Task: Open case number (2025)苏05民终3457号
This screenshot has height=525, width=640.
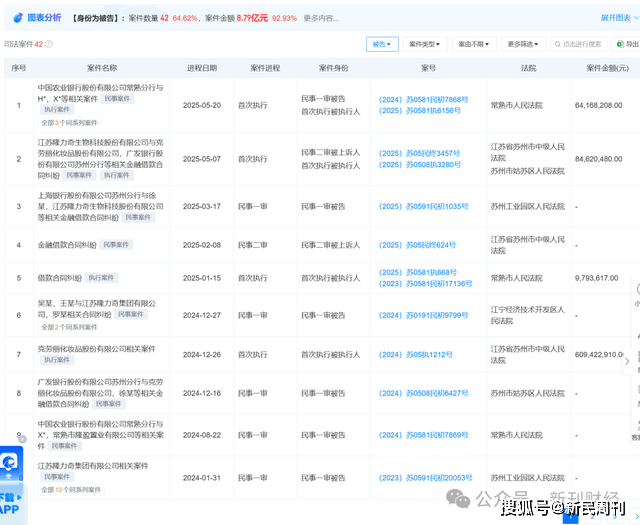Action: [x=419, y=153]
